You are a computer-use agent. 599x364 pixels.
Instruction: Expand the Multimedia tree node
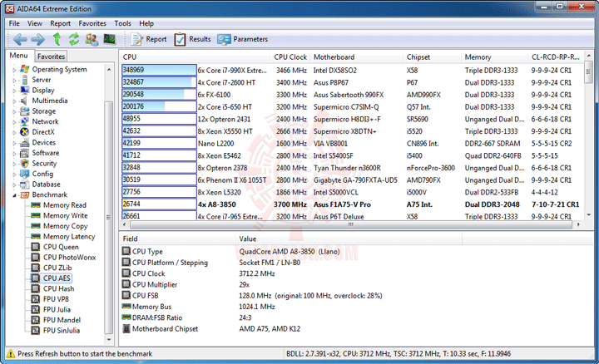coord(14,101)
